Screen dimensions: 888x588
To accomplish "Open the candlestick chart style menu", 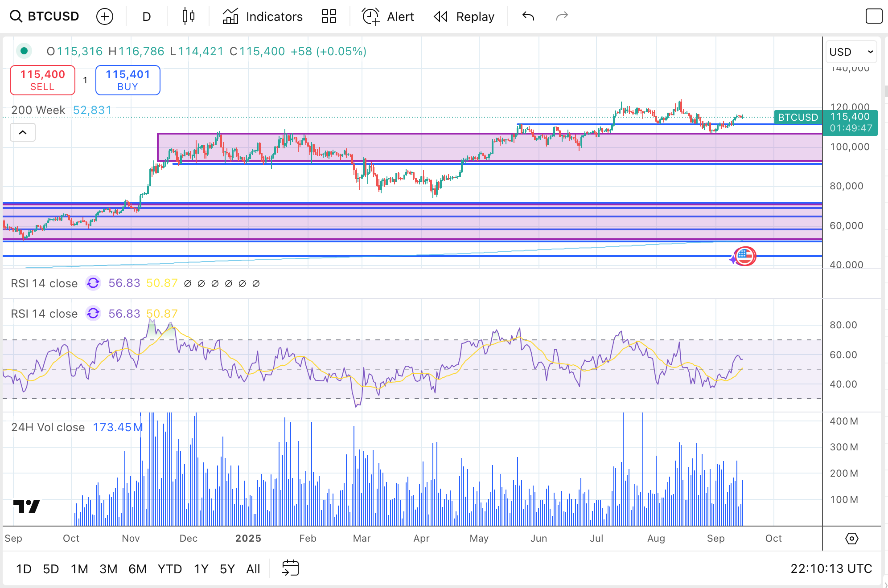I will pos(189,16).
